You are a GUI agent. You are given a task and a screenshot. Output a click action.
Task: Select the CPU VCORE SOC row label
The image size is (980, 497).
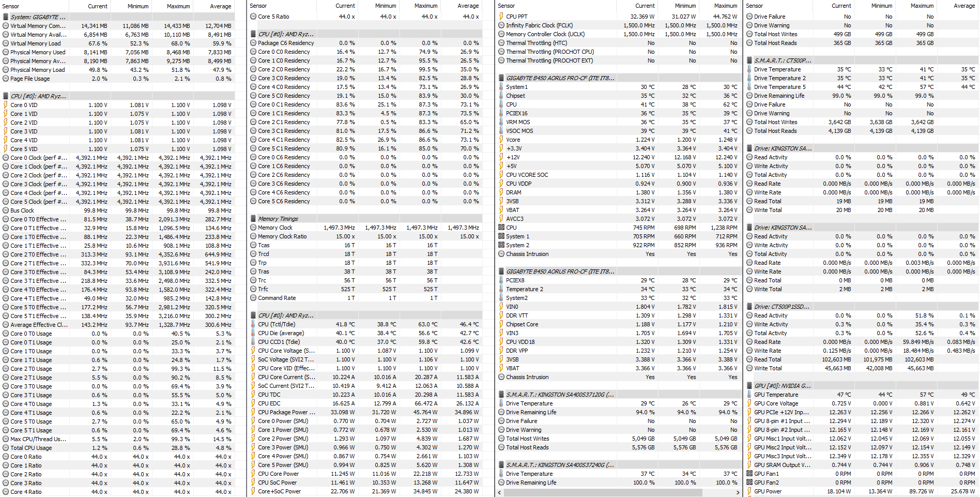527,175
